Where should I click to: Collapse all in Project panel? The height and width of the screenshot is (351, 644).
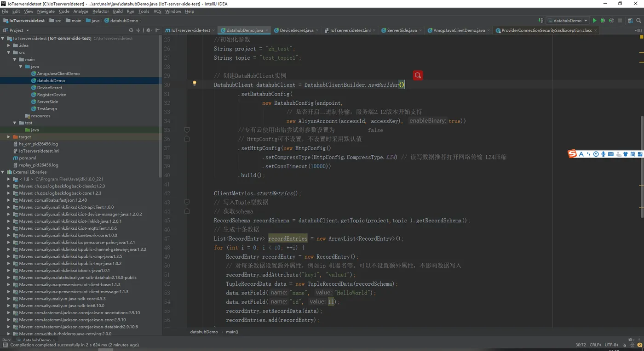138,30
